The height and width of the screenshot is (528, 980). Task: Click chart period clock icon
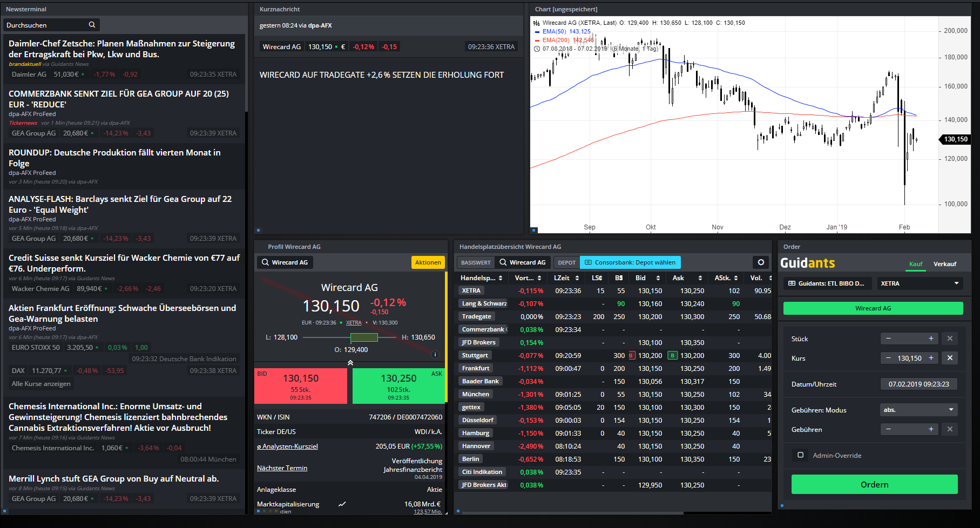pyautogui.click(x=537, y=49)
